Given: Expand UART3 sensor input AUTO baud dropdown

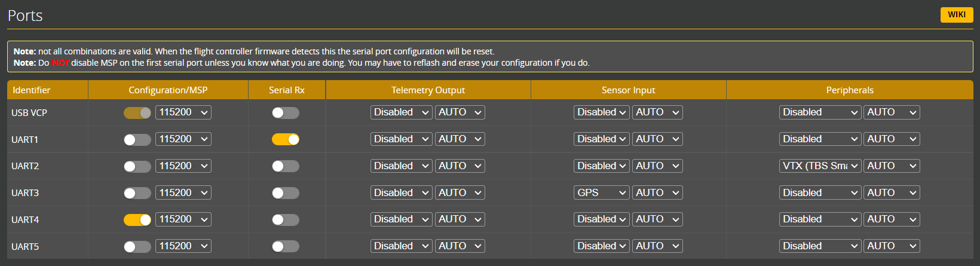Looking at the screenshot, I should (657, 192).
